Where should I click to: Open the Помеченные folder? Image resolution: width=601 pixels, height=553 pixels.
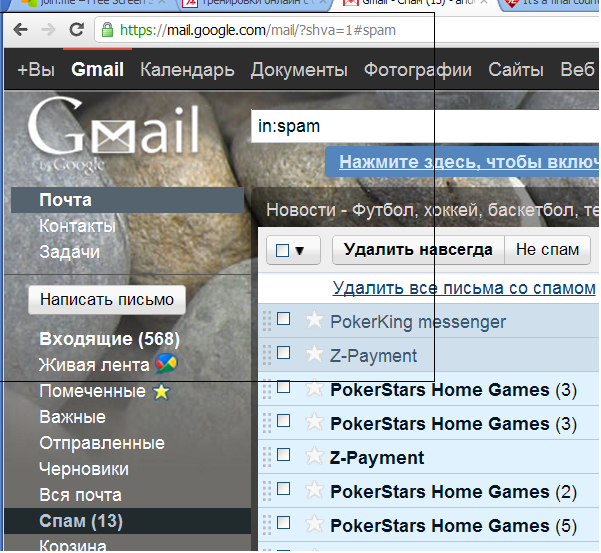[x=92, y=391]
